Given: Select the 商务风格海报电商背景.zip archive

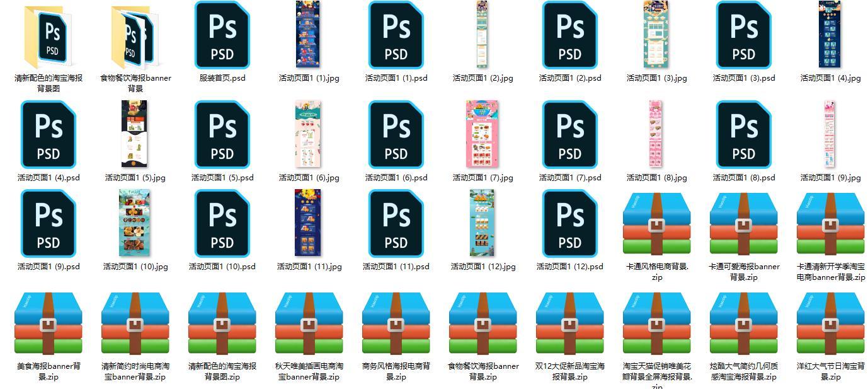Looking at the screenshot, I should 396,323.
